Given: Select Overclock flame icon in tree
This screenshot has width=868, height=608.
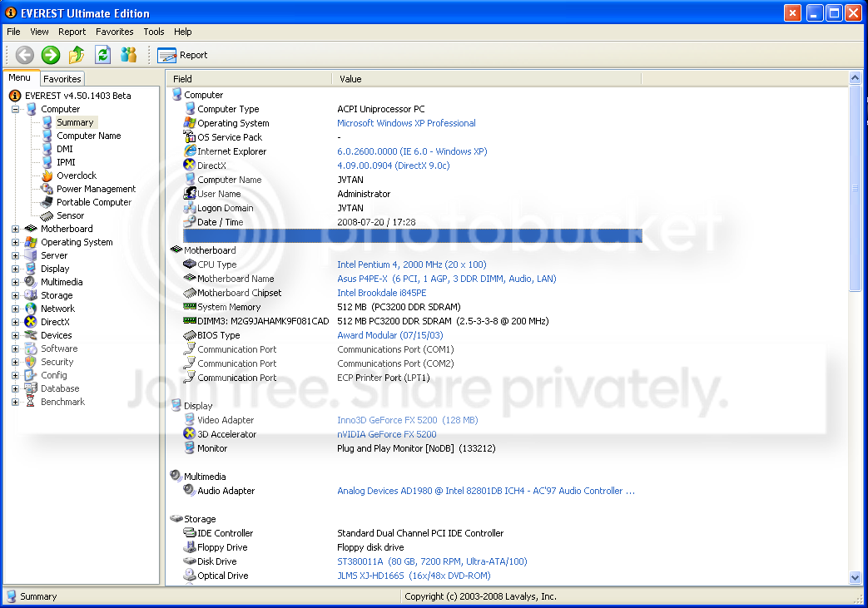Looking at the screenshot, I should (x=47, y=175).
